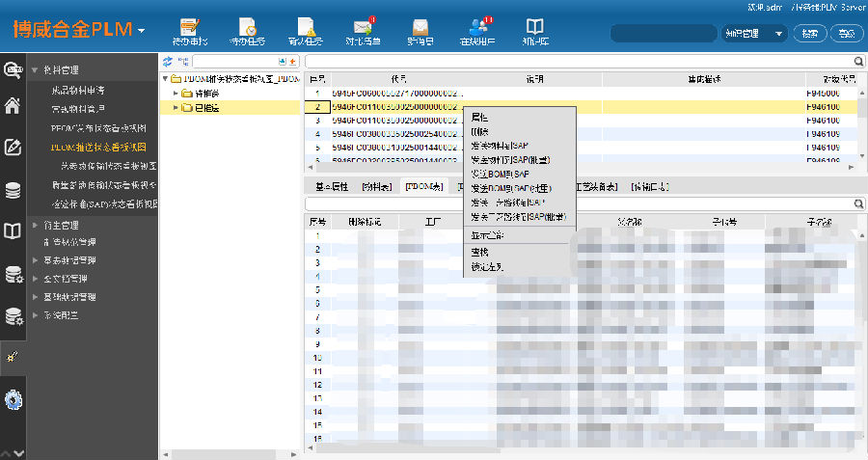Image resolution: width=868 pixels, height=460 pixels.
Task: Open the book icon in left sidebar
Action: point(13,231)
